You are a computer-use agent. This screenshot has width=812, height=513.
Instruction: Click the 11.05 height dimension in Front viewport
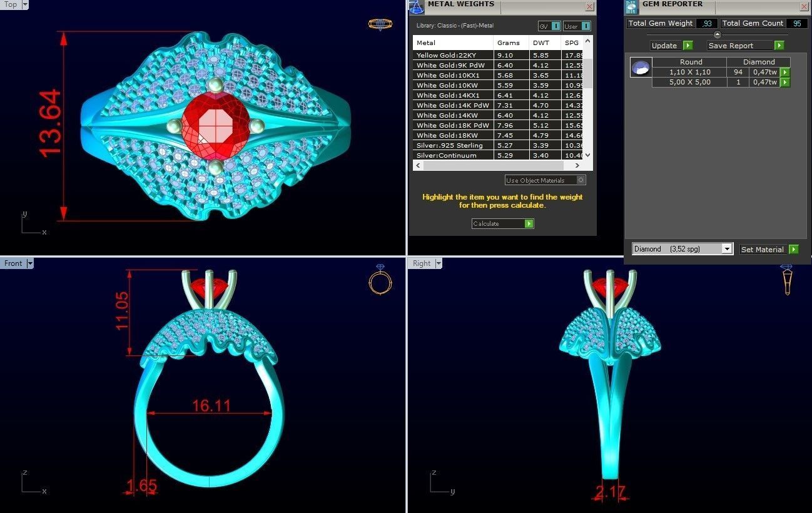pos(122,311)
